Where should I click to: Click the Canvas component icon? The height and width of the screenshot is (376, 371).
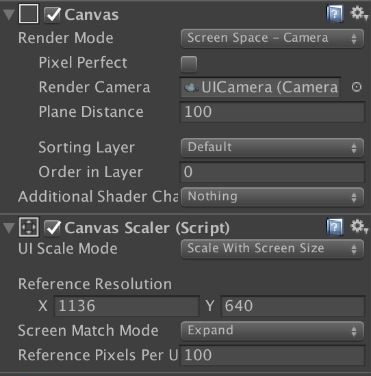click(x=28, y=14)
